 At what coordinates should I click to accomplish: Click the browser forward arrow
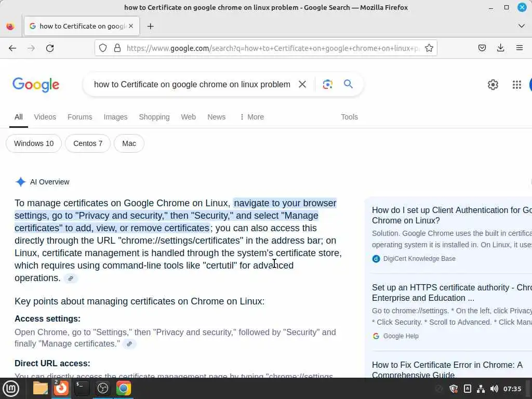pyautogui.click(x=31, y=48)
